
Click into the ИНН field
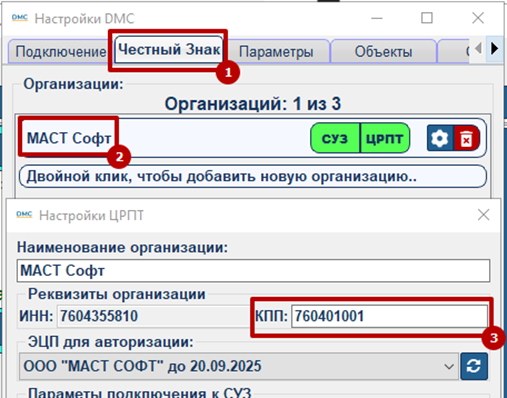click(153, 316)
